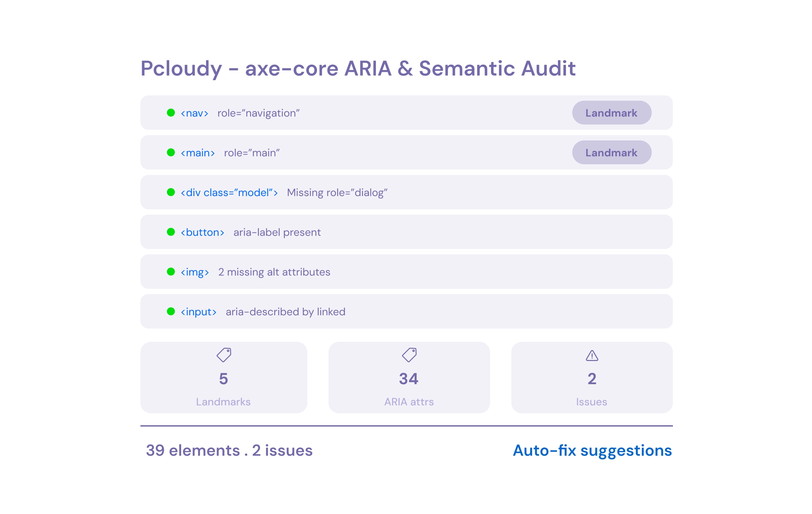
Task: Click the tag icon above ARIA attrs
Action: (409, 355)
